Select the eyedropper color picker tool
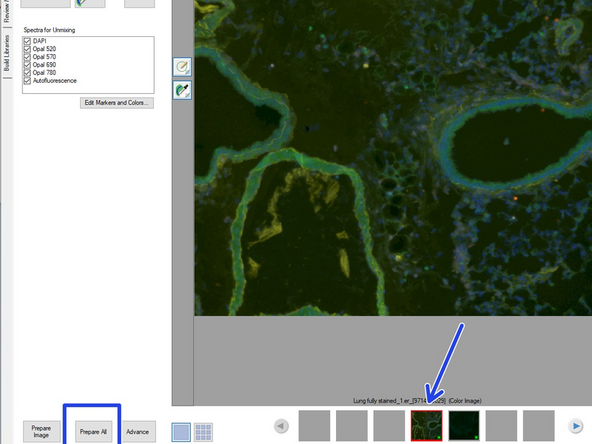The image size is (592, 444). (182, 90)
